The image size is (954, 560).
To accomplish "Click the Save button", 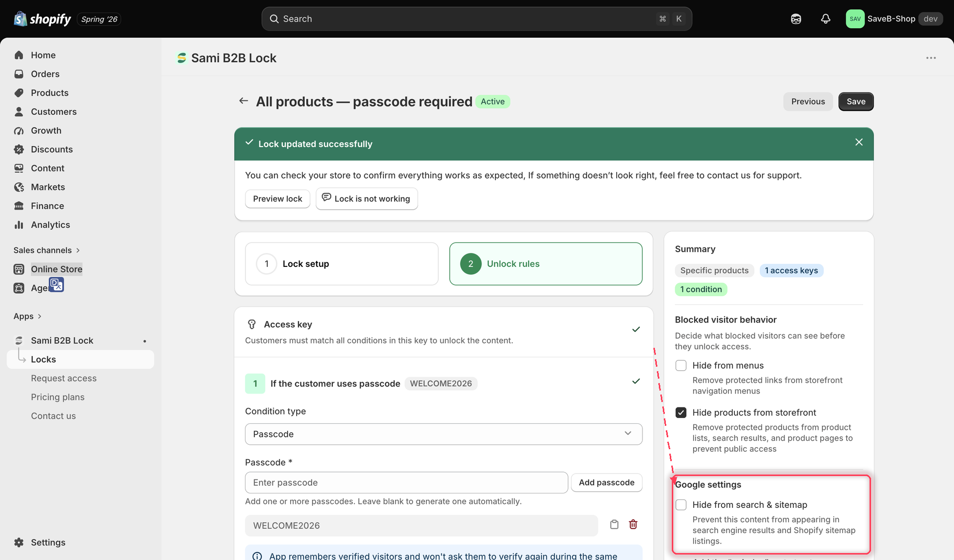I will pyautogui.click(x=856, y=101).
